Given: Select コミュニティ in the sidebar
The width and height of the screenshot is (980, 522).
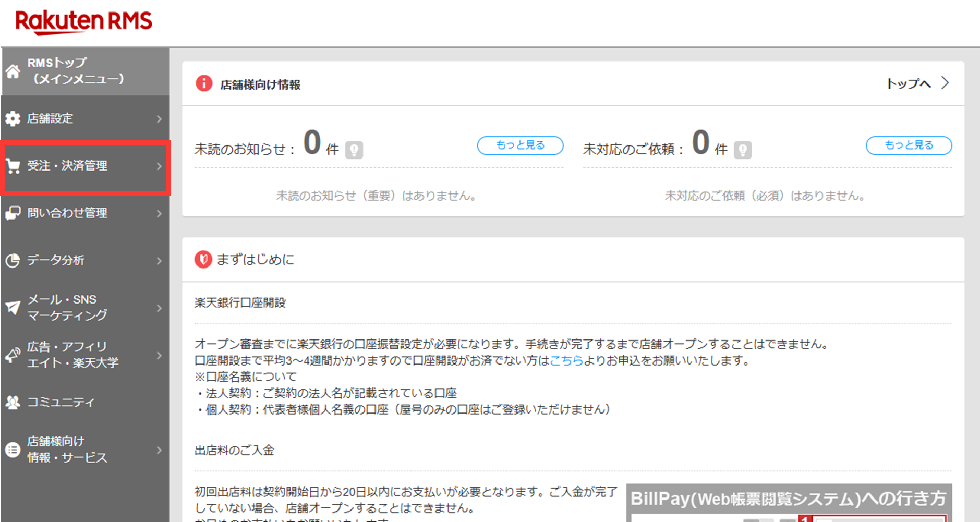Looking at the screenshot, I should 85,402.
